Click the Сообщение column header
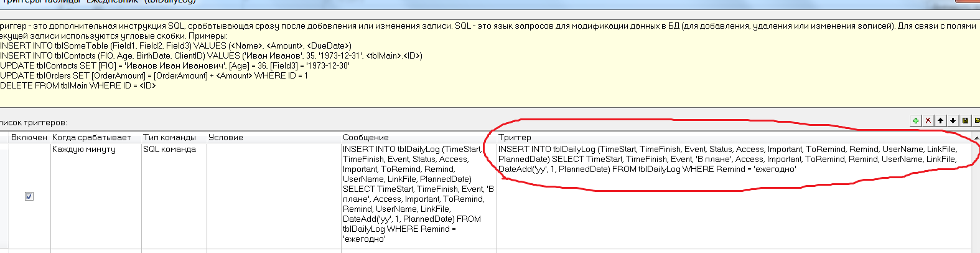The height and width of the screenshot is (253, 980). 366,137
